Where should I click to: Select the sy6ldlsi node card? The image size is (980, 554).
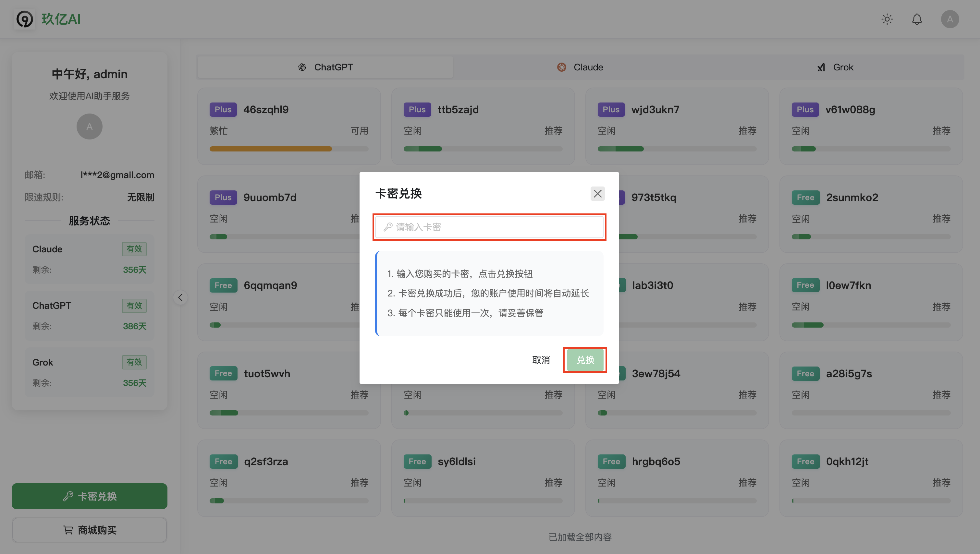pyautogui.click(x=483, y=478)
